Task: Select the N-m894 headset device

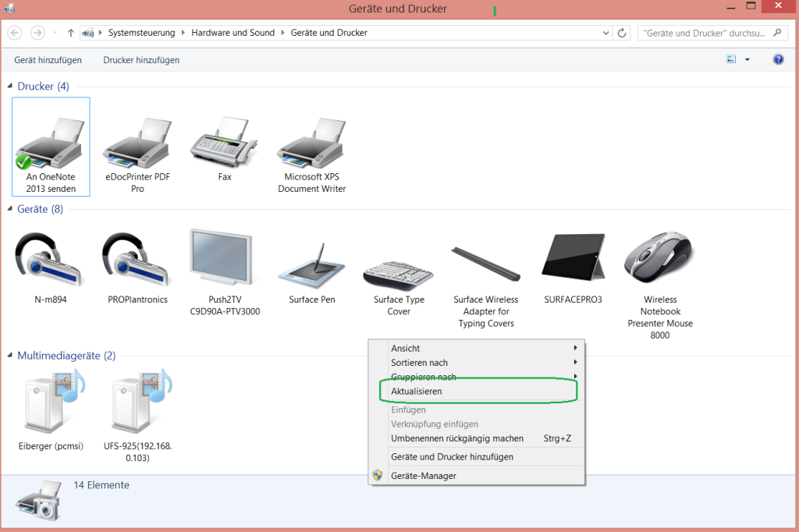Action: tap(51, 267)
